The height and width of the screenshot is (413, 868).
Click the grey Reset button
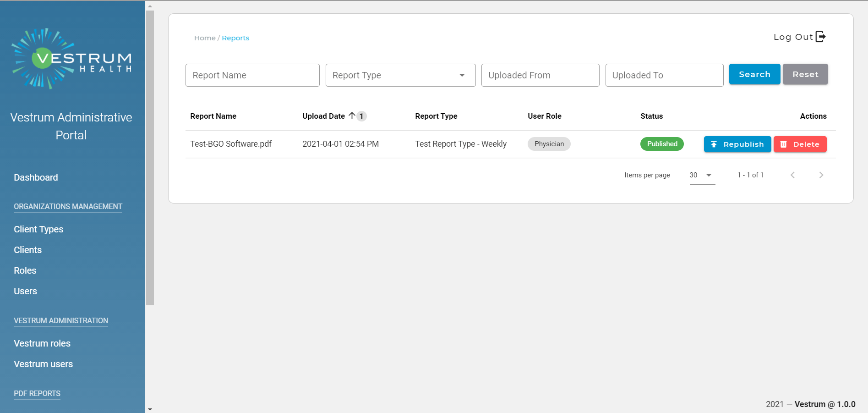[x=805, y=74]
